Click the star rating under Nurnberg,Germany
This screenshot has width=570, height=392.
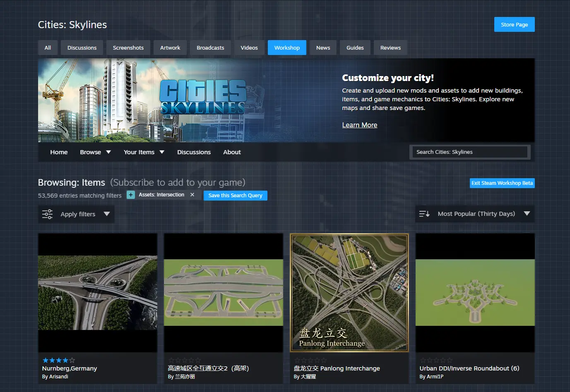pos(58,360)
